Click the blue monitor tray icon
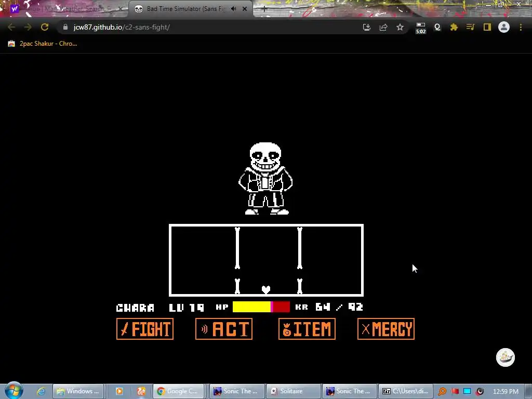Image resolution: width=532 pixels, height=399 pixels. tap(467, 391)
